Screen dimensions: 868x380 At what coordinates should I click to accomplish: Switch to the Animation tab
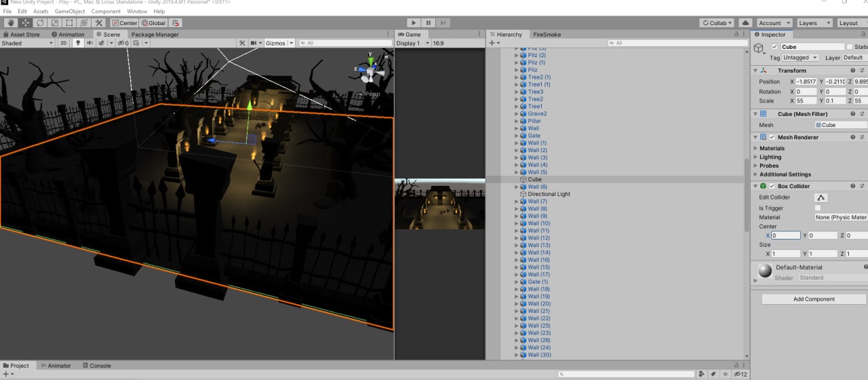[68, 34]
